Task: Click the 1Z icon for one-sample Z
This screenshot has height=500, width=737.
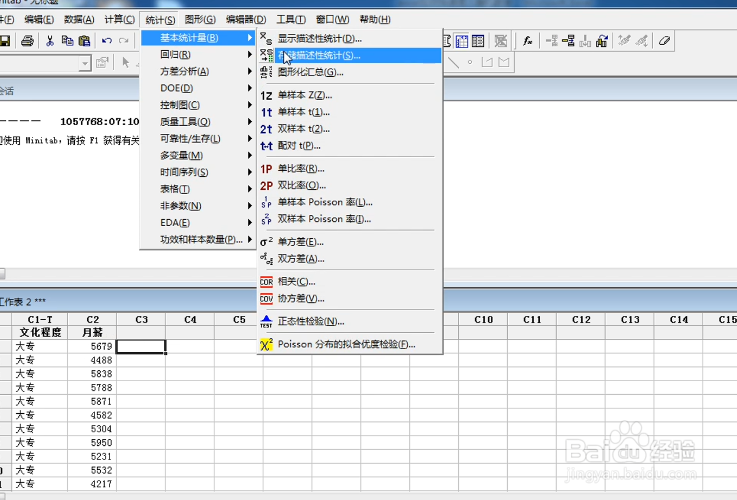Action: pyautogui.click(x=266, y=95)
